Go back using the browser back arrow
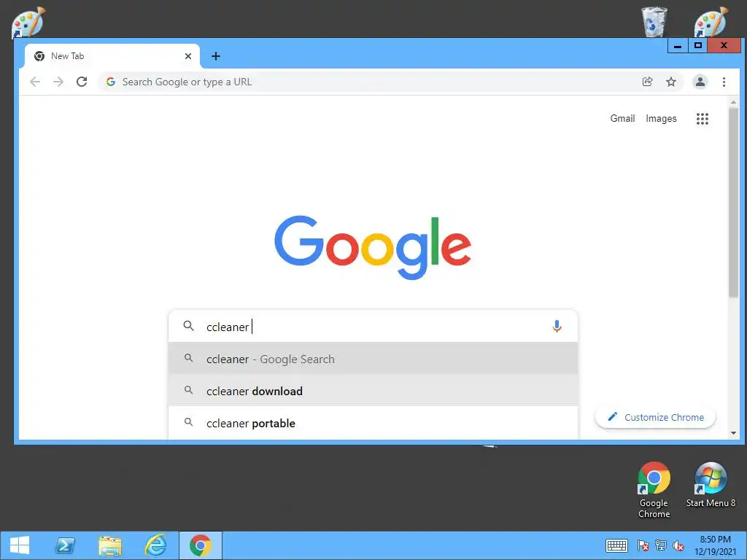The image size is (747, 560). coord(35,82)
